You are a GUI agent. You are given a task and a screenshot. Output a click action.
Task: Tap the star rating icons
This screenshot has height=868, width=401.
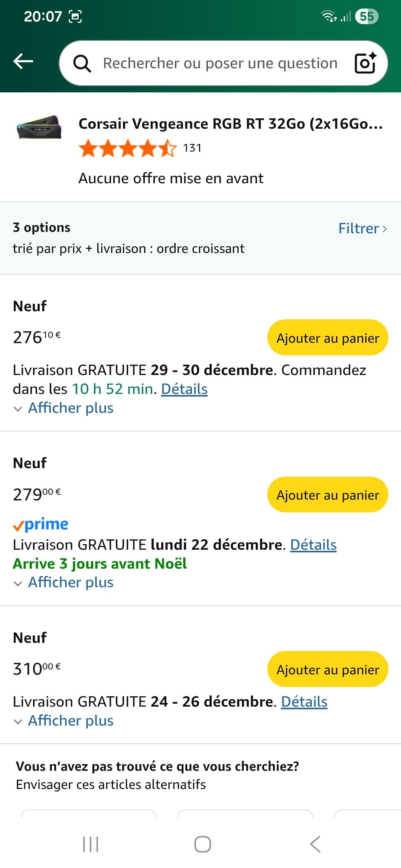(x=127, y=148)
